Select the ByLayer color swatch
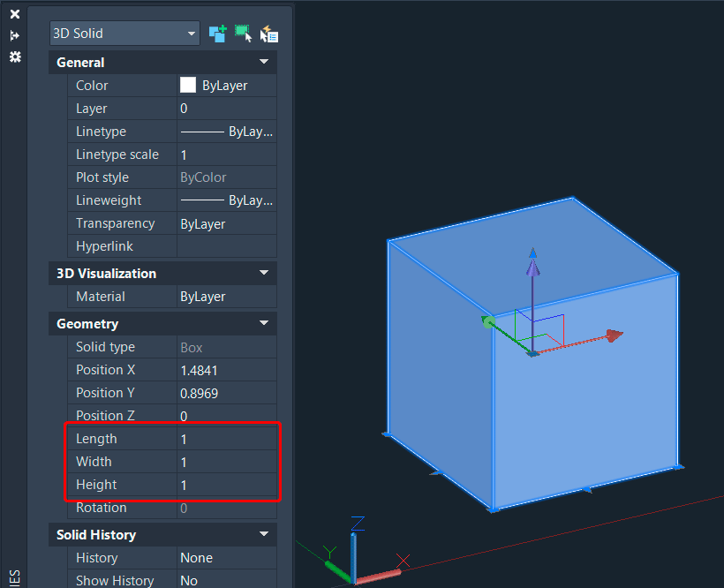This screenshot has width=724, height=588. click(x=187, y=85)
